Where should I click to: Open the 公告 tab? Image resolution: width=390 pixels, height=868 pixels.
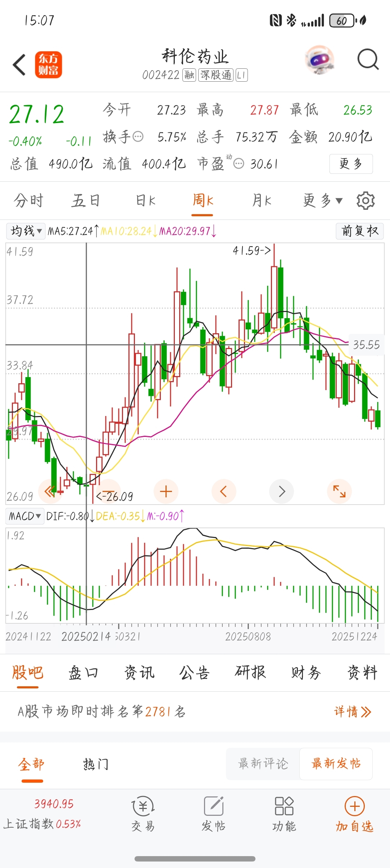point(195,673)
